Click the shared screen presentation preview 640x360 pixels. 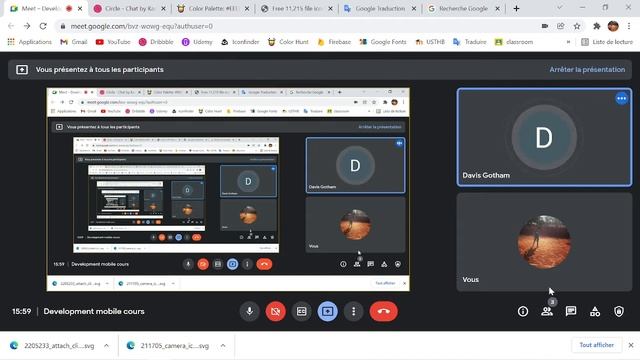228,189
